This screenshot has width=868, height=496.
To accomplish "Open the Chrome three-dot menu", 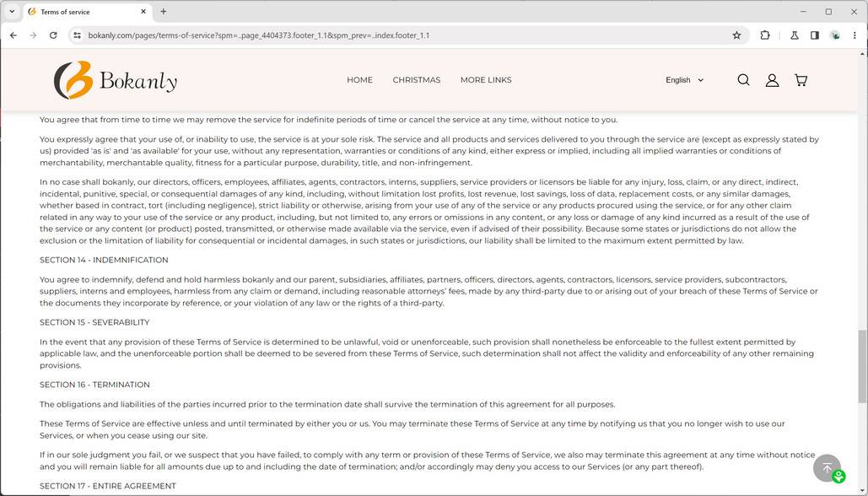I will pyautogui.click(x=855, y=35).
